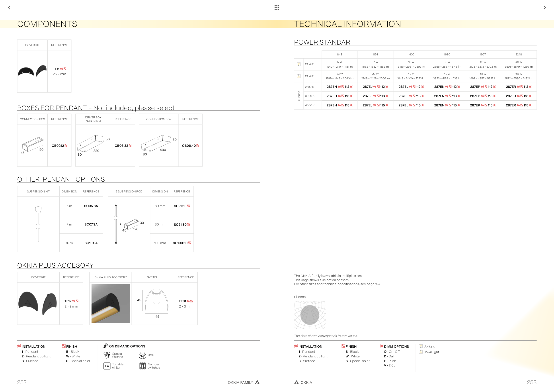The height and width of the screenshot is (392, 554).
Task: Click the 287EH 112 code in the 2700 K row
Action: pyautogui.click(x=339, y=87)
